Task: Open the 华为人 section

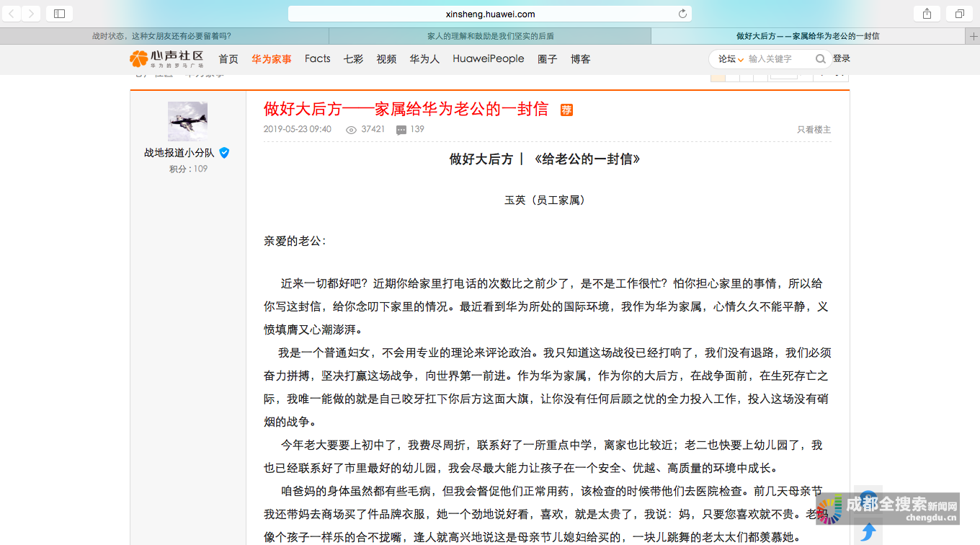Action: (x=424, y=59)
